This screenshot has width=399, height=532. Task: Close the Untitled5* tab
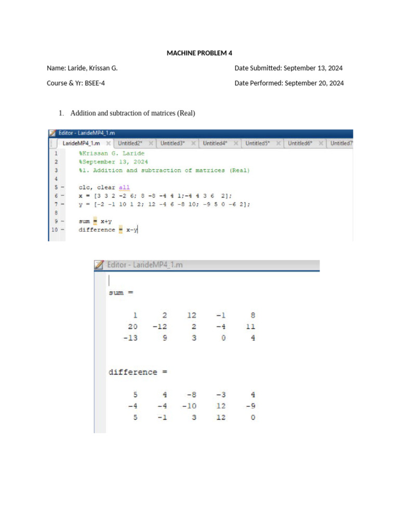(278, 143)
